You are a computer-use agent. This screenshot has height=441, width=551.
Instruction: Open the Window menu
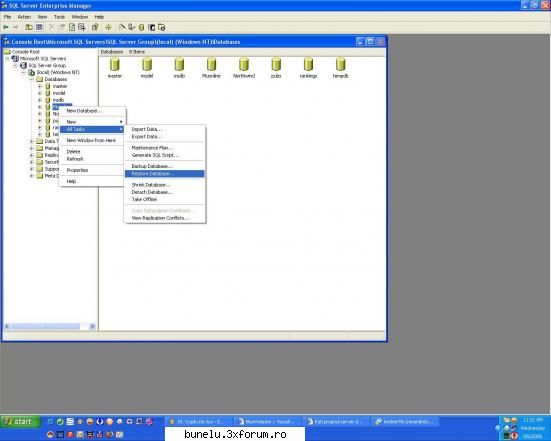pyautogui.click(x=80, y=17)
